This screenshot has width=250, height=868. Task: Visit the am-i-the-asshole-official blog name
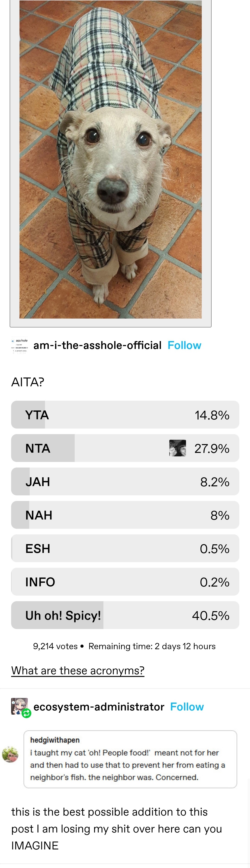(x=97, y=345)
